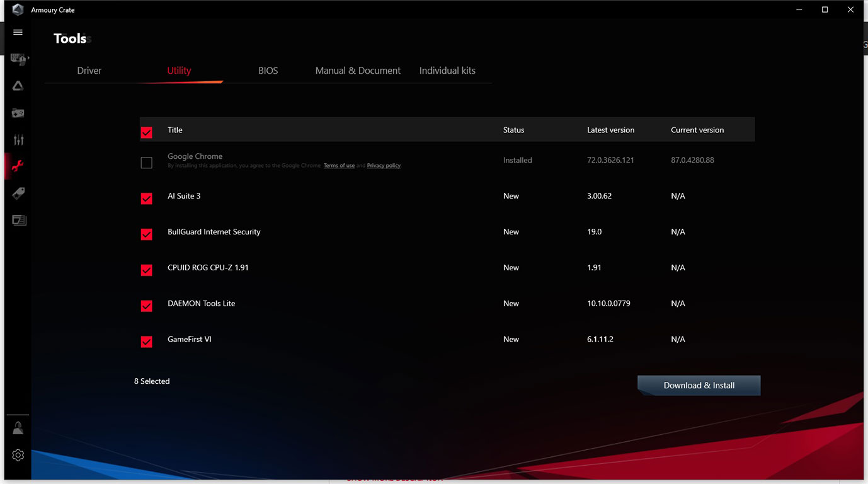This screenshot has width=868, height=484.
Task: Open the News window icon in sidebar
Action: coord(19,220)
